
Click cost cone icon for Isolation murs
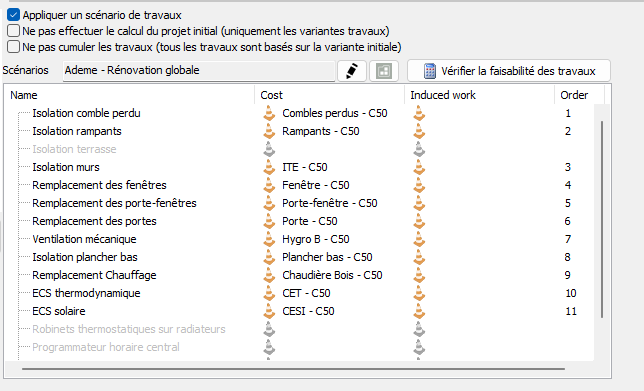[269, 167]
